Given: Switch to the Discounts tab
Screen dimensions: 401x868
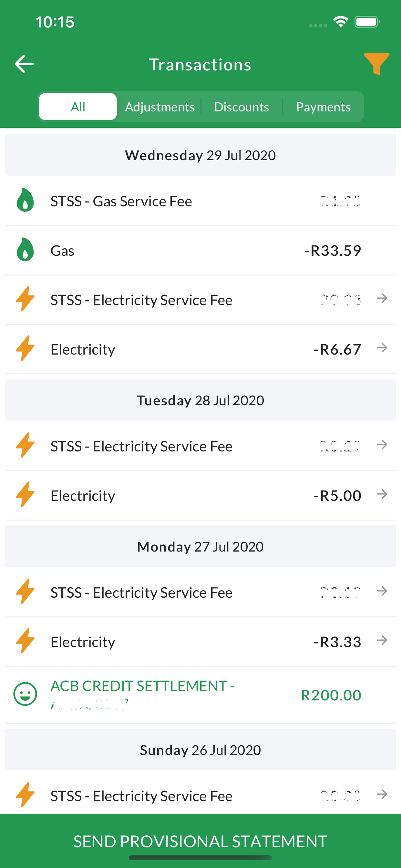Looking at the screenshot, I should (x=242, y=107).
